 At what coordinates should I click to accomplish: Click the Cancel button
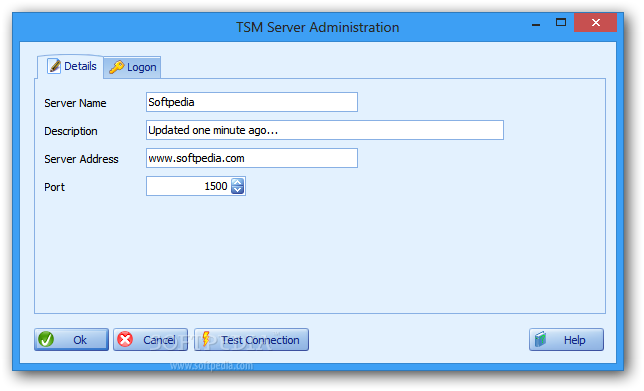click(150, 339)
